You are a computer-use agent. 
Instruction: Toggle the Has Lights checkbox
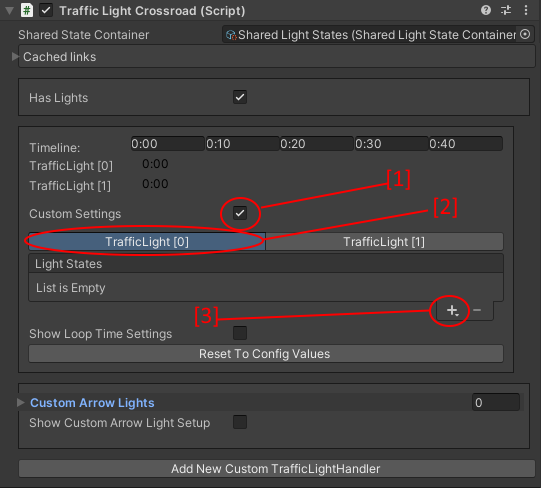coord(240,97)
